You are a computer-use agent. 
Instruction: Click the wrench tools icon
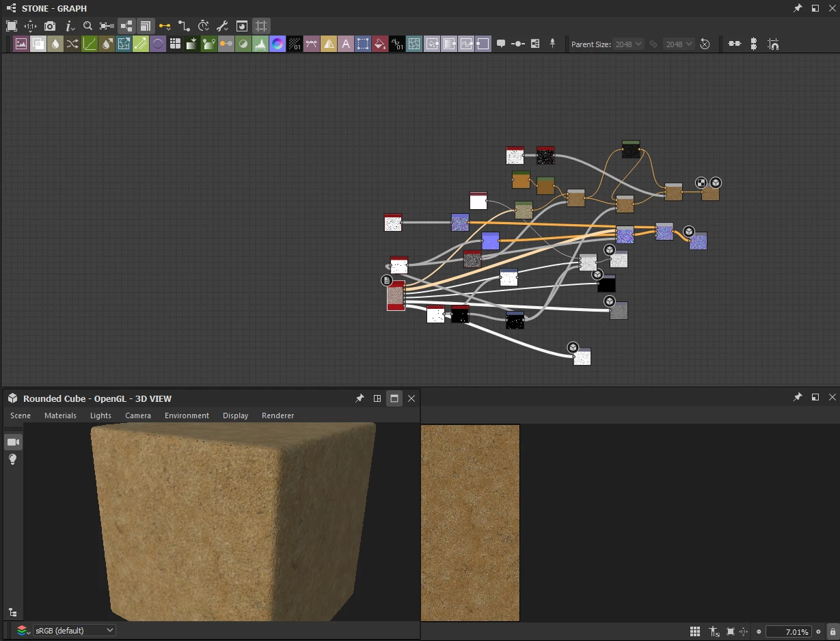click(222, 26)
